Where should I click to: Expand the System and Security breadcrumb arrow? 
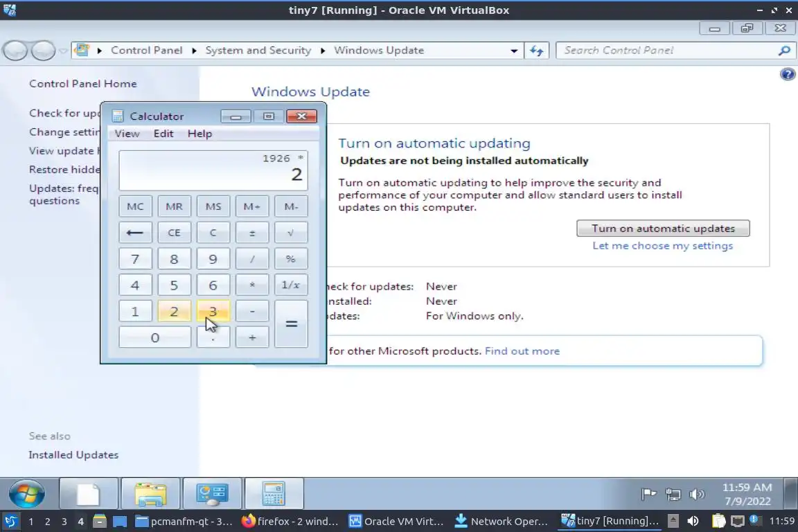(x=323, y=51)
